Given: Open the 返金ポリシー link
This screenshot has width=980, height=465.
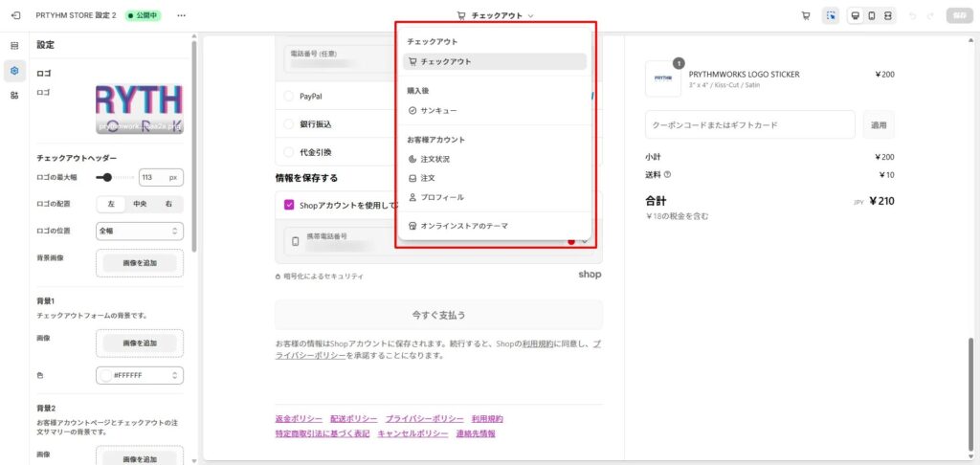Looking at the screenshot, I should [299, 419].
